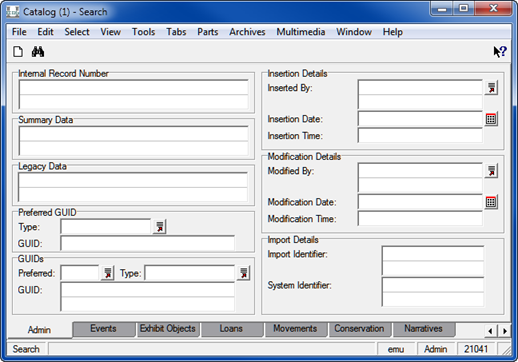The width and height of the screenshot is (518, 362).
Task: Switch to the Events tab
Action: coord(103,329)
